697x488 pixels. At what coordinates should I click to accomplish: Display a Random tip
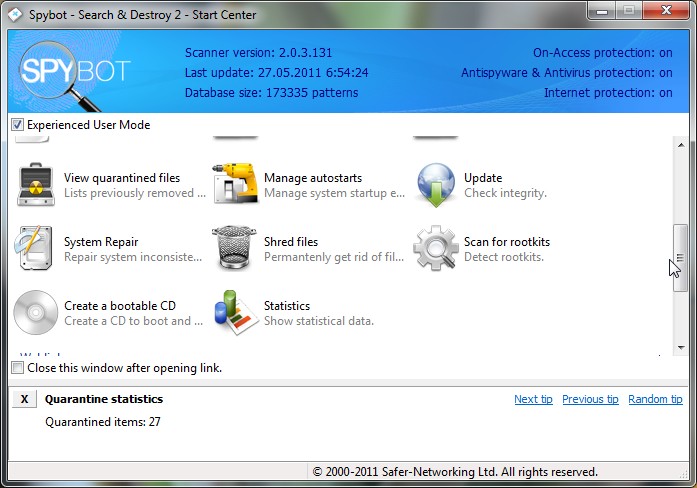[655, 399]
